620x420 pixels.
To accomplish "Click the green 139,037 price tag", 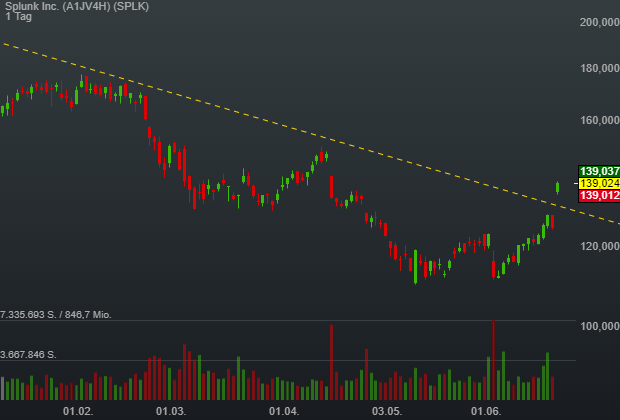I will click(x=599, y=171).
